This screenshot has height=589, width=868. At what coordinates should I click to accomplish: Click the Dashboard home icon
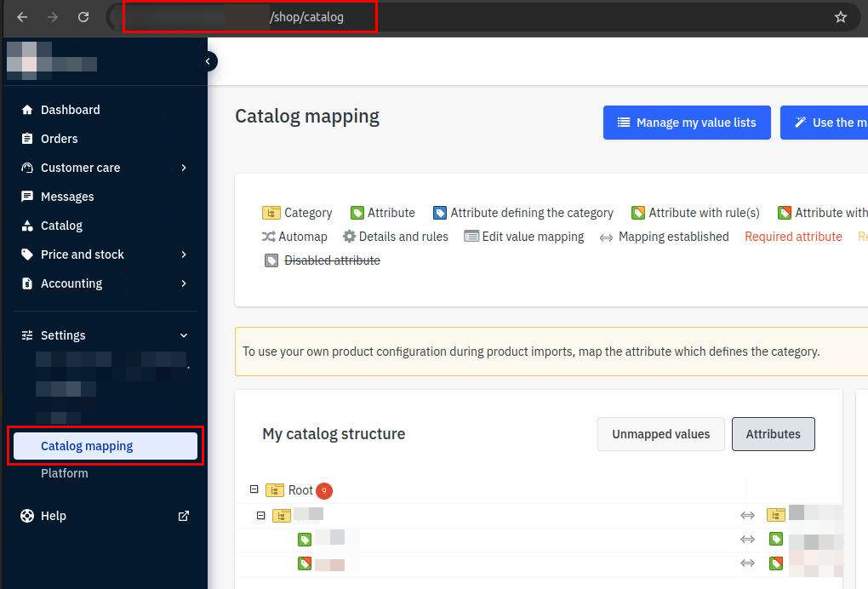tap(27, 110)
